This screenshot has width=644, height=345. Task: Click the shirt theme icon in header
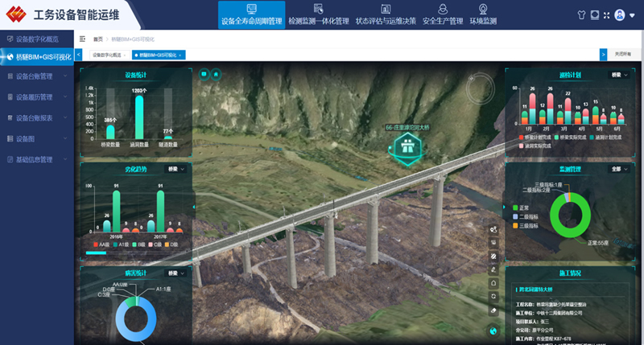pos(581,15)
